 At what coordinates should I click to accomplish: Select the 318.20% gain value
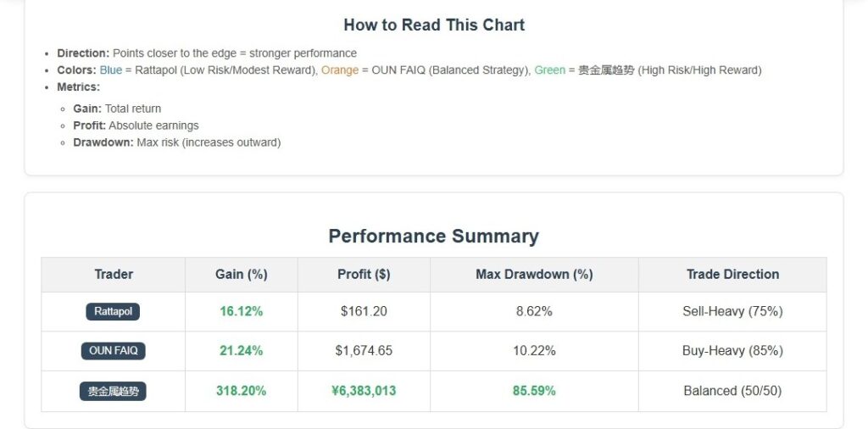tap(242, 391)
